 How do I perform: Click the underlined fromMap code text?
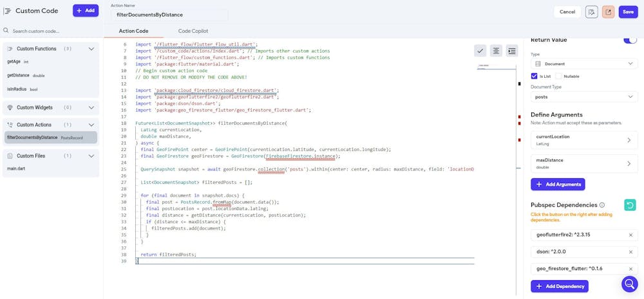pyautogui.click(x=222, y=202)
